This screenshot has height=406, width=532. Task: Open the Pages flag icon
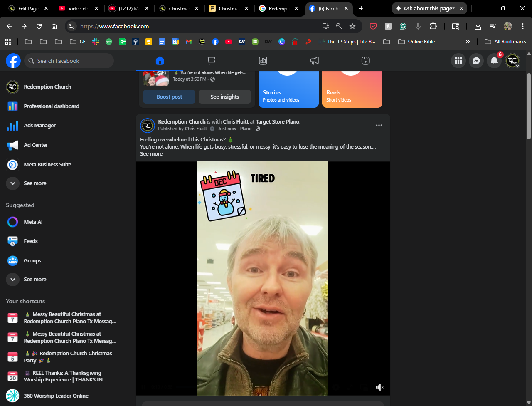coord(212,61)
